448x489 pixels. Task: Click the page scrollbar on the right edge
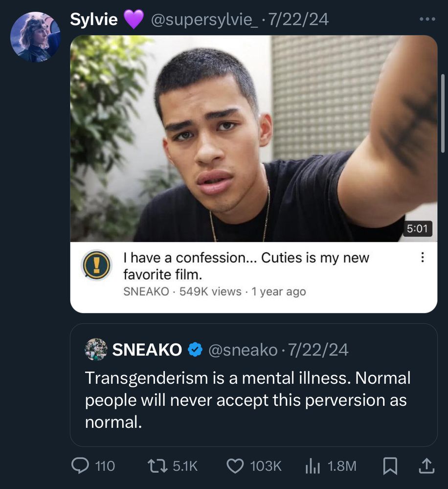443,112
